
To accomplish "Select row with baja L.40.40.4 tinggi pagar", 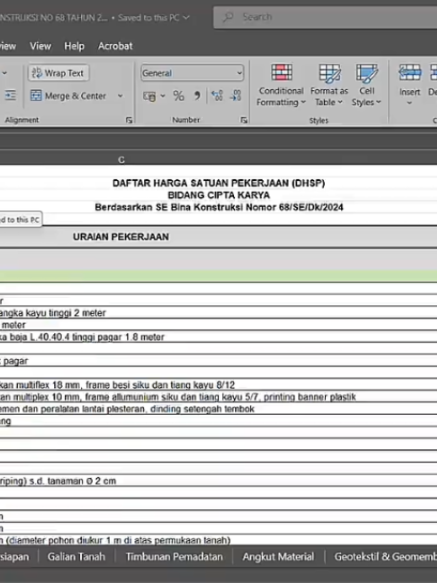I will coord(218,337).
